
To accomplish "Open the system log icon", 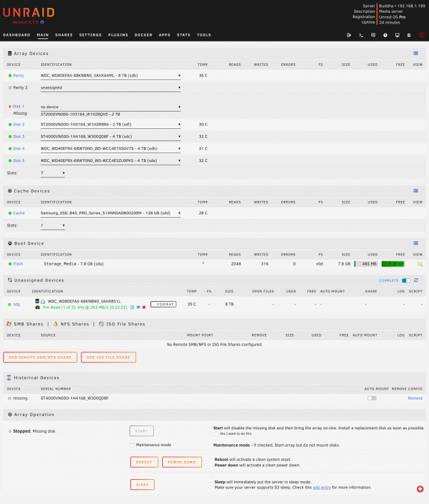I will tap(409, 35).
